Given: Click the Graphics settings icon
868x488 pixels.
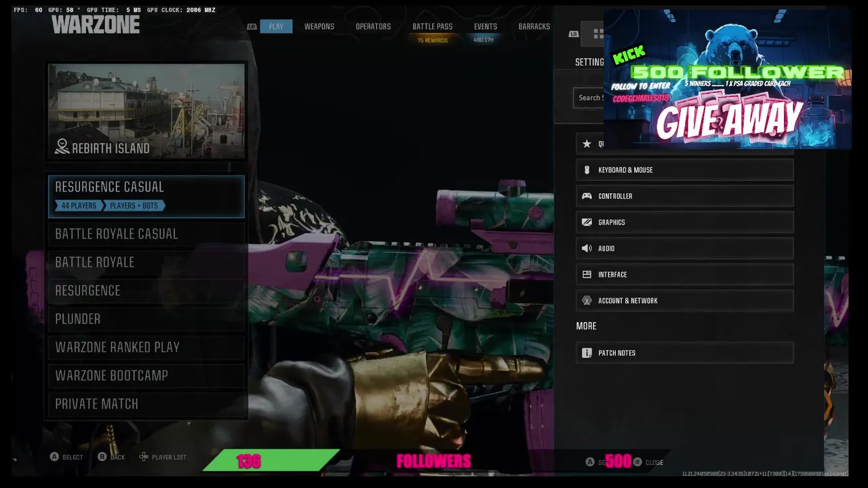Looking at the screenshot, I should [587, 222].
